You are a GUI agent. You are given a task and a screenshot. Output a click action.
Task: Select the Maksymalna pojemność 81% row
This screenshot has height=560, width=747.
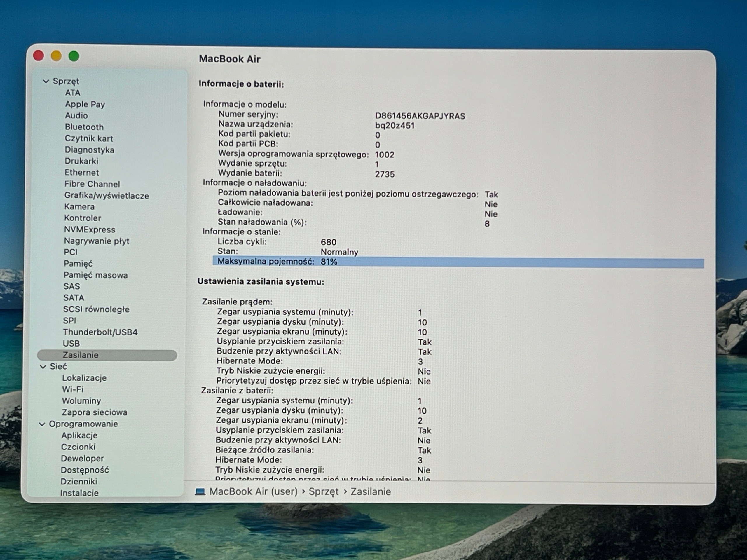(458, 262)
